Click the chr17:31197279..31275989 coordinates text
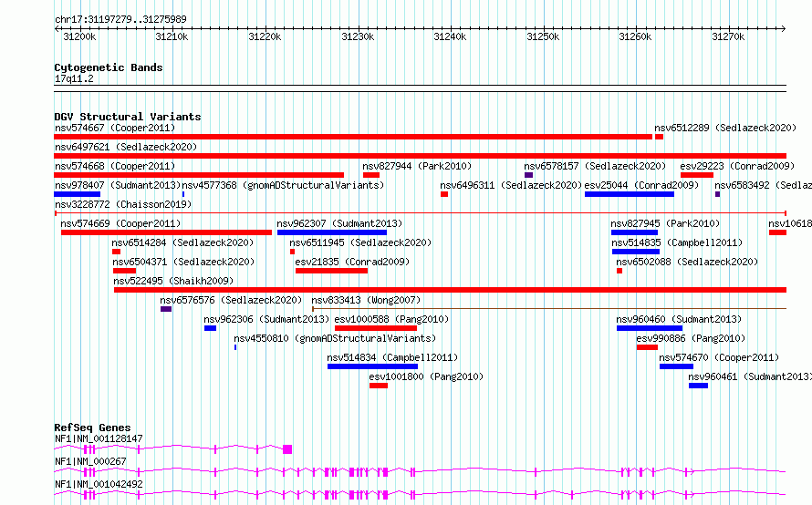812x505 pixels. (x=120, y=20)
